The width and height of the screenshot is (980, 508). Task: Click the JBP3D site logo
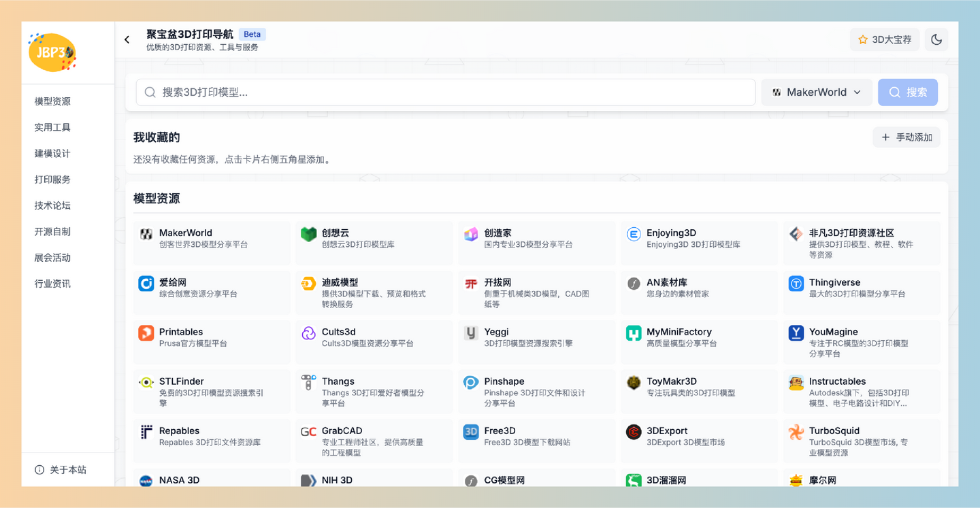coord(52,52)
